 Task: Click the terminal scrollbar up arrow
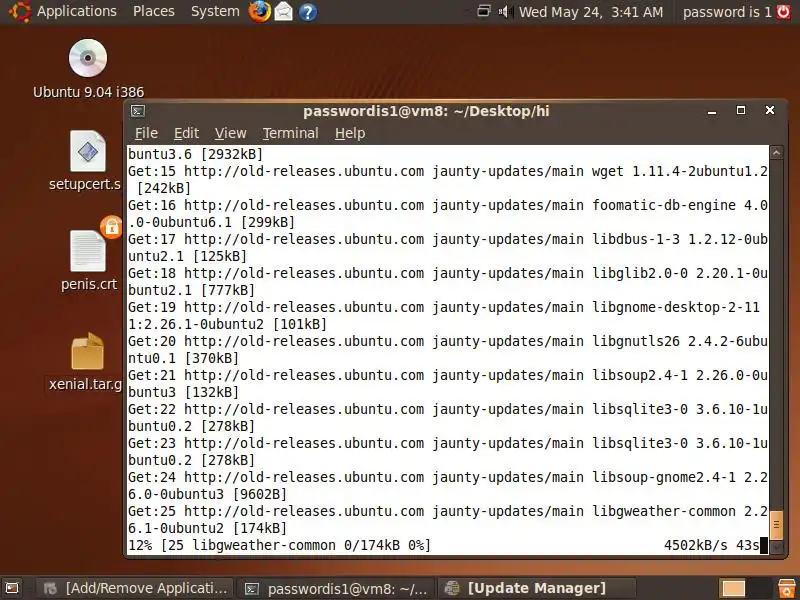pos(776,152)
